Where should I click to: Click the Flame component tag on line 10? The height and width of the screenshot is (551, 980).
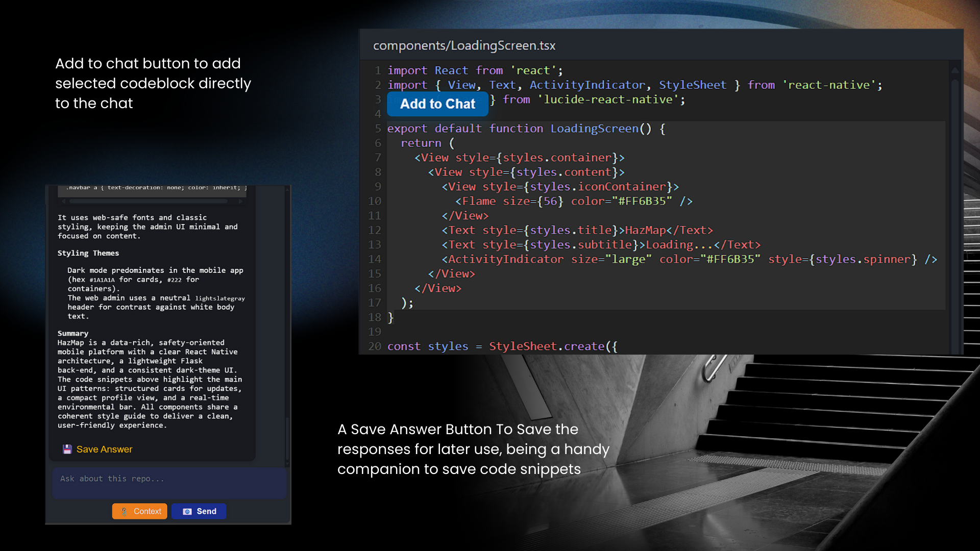point(478,201)
